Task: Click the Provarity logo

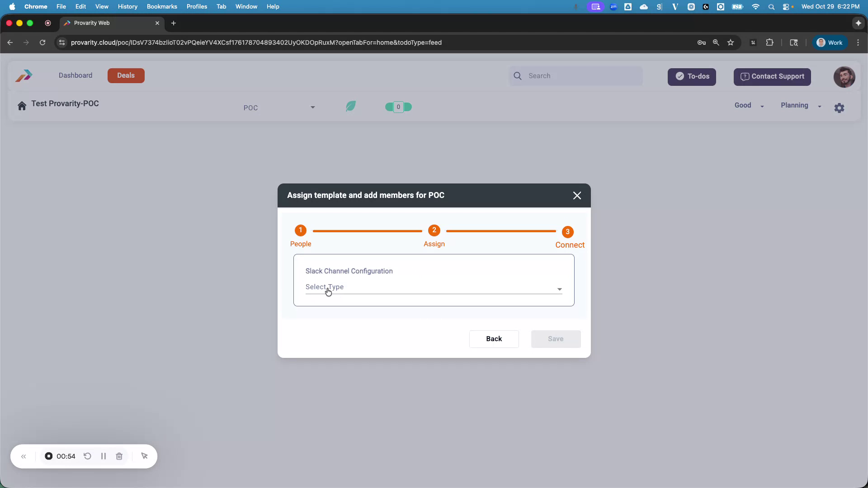Action: [x=23, y=75]
